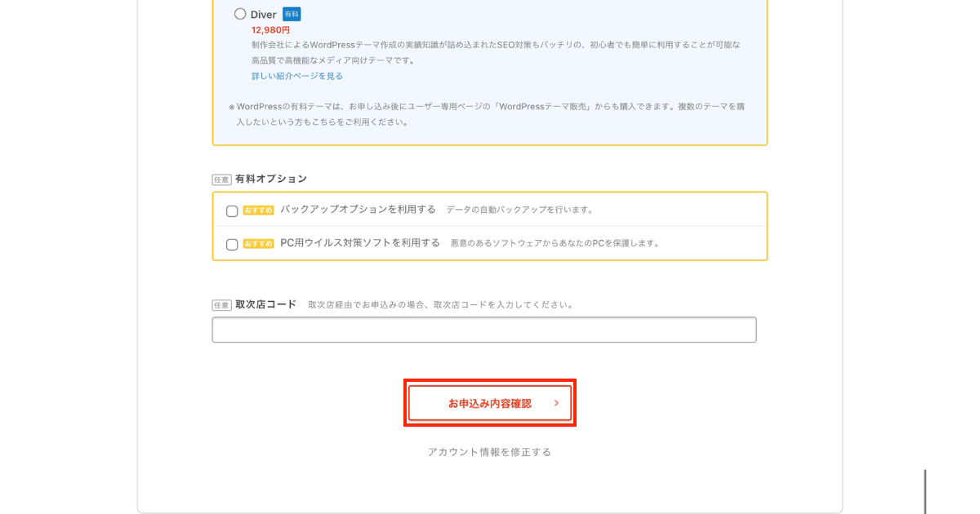Open the アカウント情報を修正する link
This screenshot has width=980, height=514.
pos(489,452)
